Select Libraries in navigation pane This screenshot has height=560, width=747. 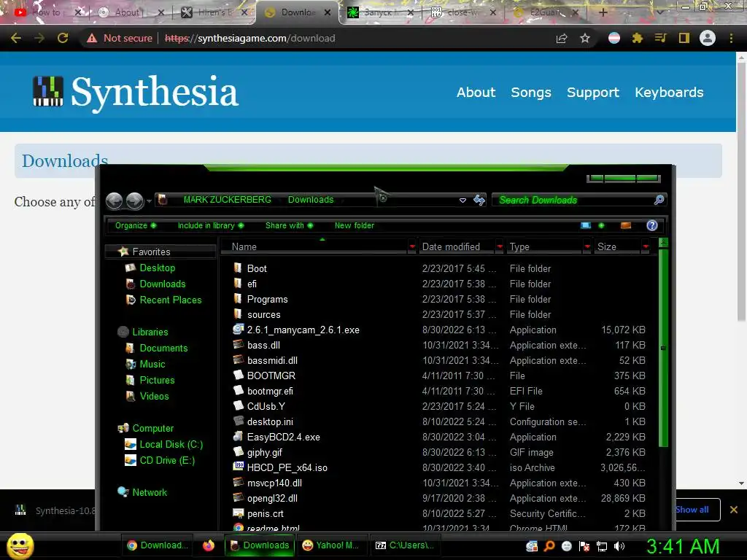[150, 332]
